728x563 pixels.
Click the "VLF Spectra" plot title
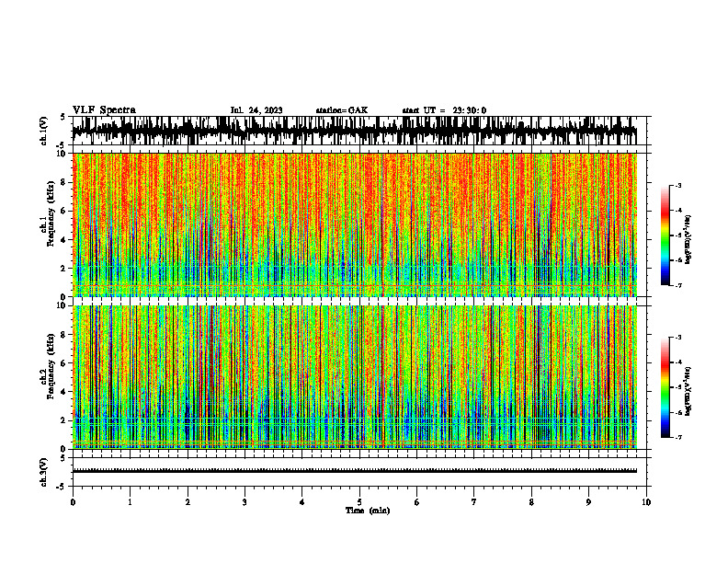(104, 110)
